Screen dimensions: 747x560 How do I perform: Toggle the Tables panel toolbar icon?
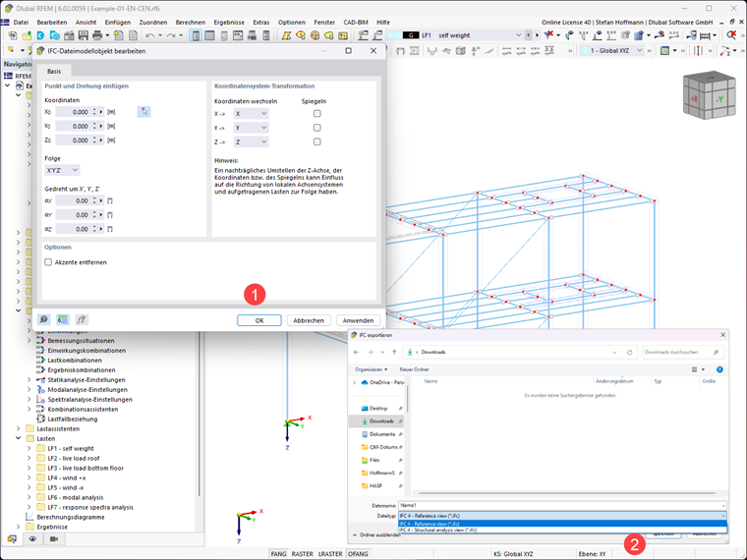pos(209,35)
